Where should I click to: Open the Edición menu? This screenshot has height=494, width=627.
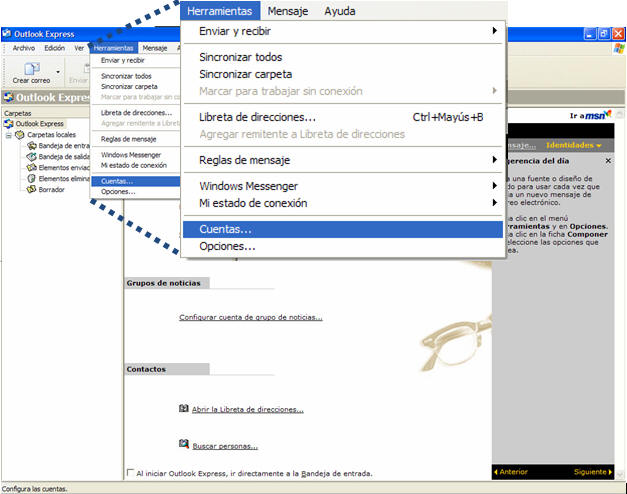coord(55,48)
